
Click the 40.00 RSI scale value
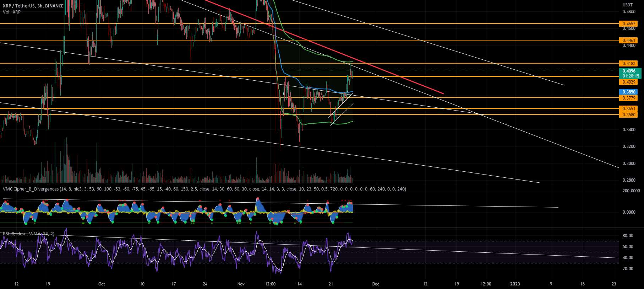[628, 258]
